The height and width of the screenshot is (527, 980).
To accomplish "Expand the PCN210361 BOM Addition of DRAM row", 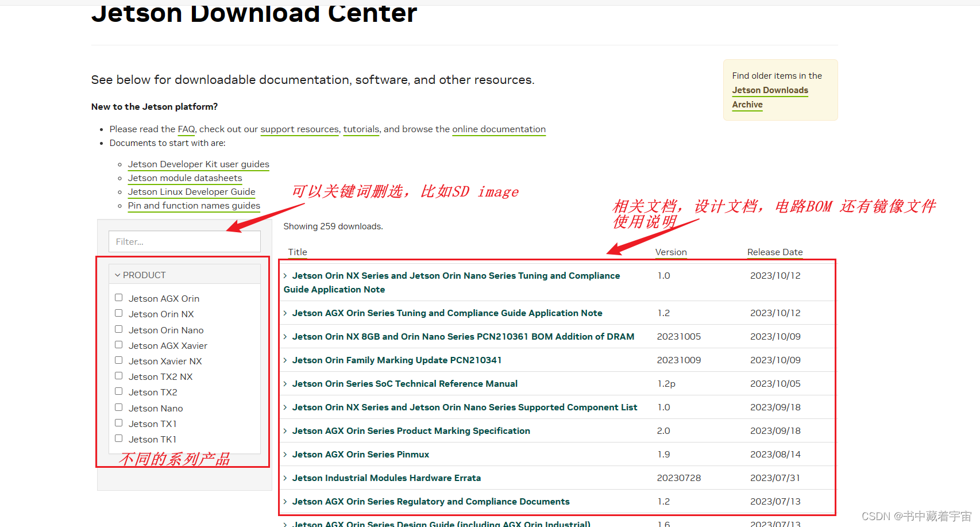I will [285, 337].
